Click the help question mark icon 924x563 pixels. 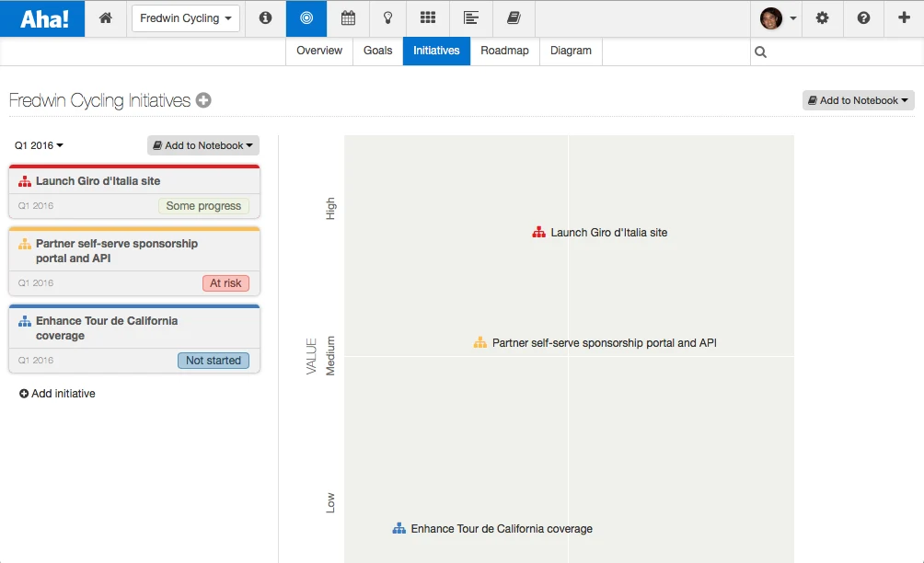(x=863, y=18)
